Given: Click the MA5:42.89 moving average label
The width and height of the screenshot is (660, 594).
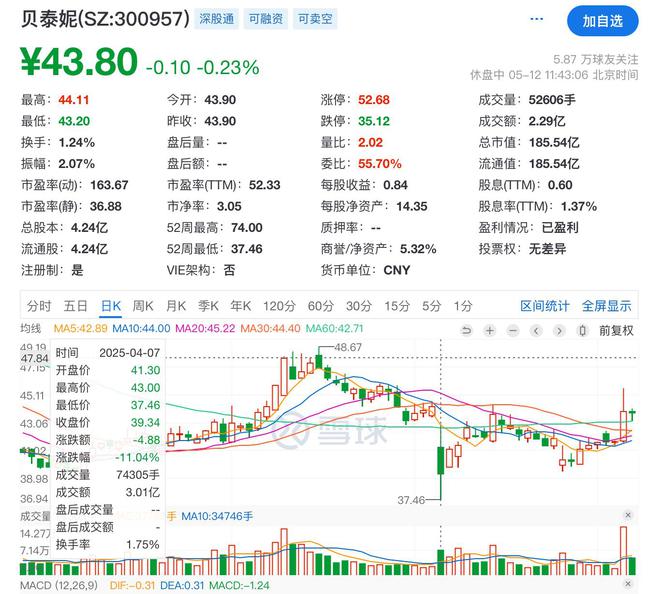Looking at the screenshot, I should click(80, 328).
